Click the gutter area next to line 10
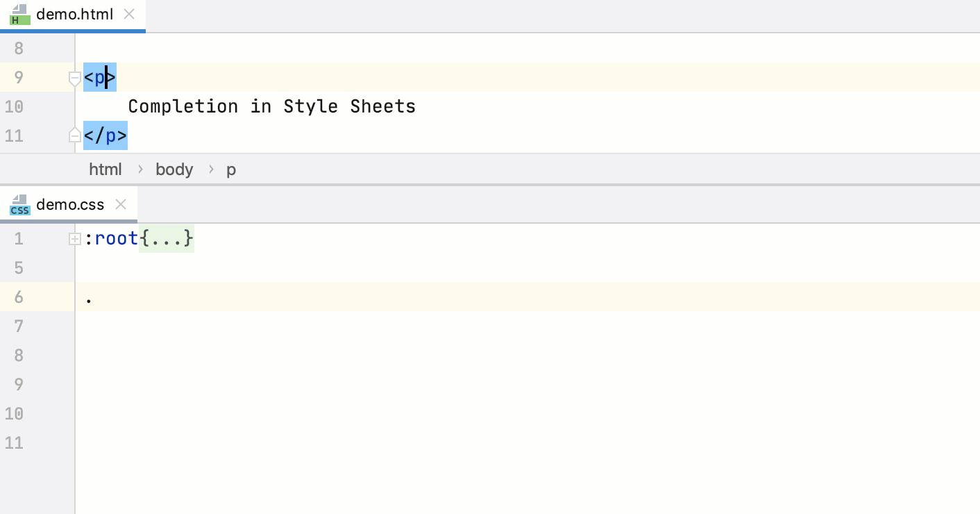 [x=42, y=106]
